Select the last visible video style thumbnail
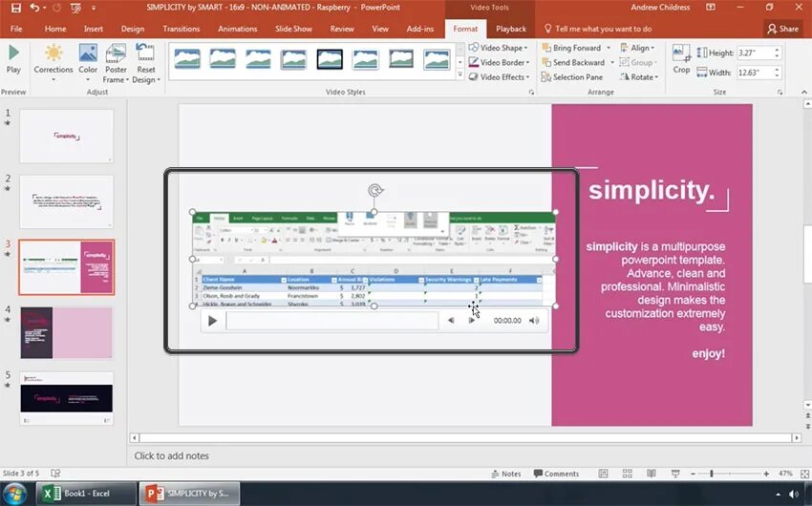 437,59
